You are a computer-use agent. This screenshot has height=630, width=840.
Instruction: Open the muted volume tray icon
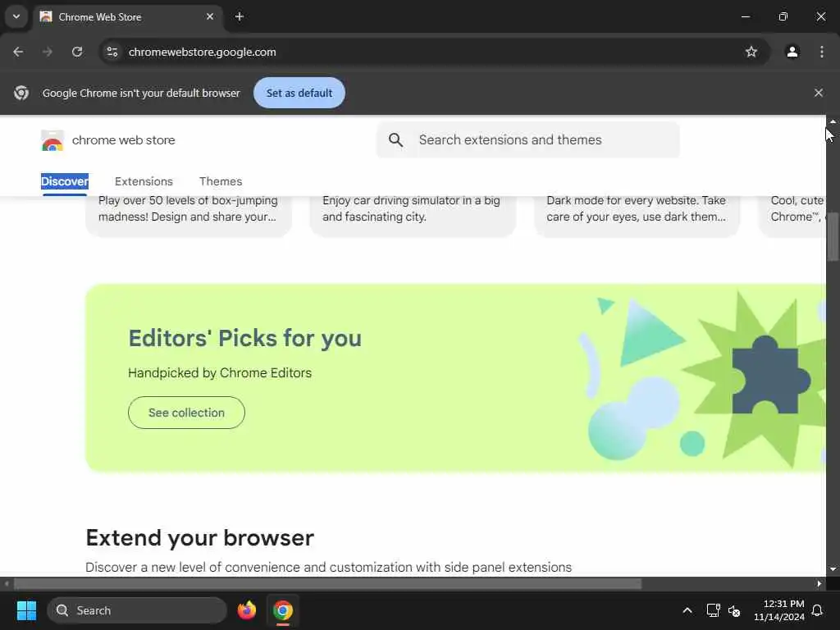click(734, 610)
